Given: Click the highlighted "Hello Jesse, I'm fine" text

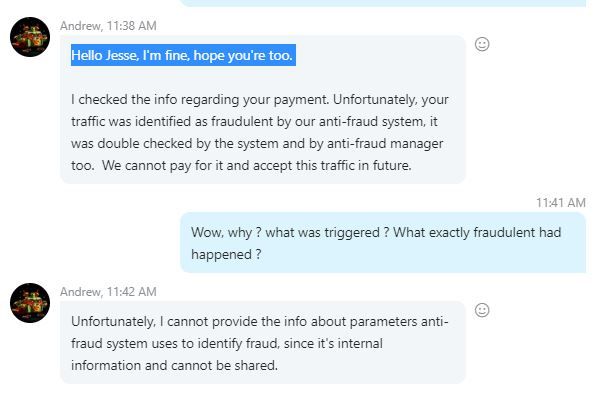Looking at the screenshot, I should (x=183, y=55).
